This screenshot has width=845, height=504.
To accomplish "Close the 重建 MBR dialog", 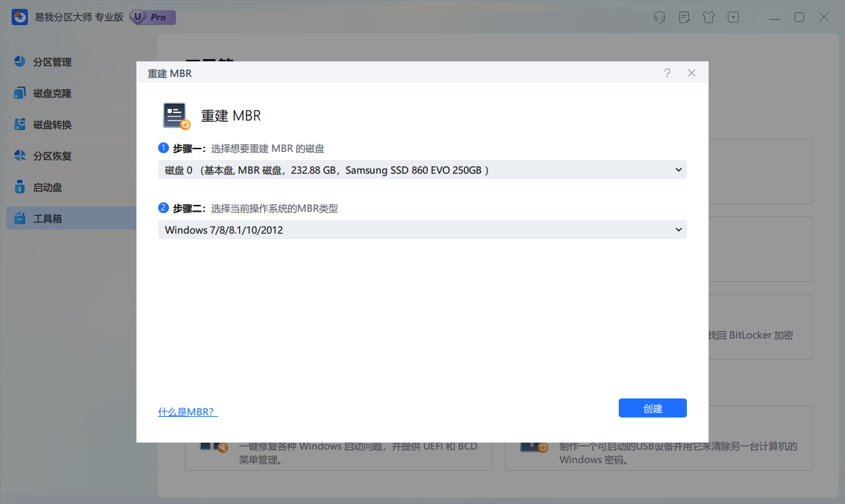I will click(692, 73).
